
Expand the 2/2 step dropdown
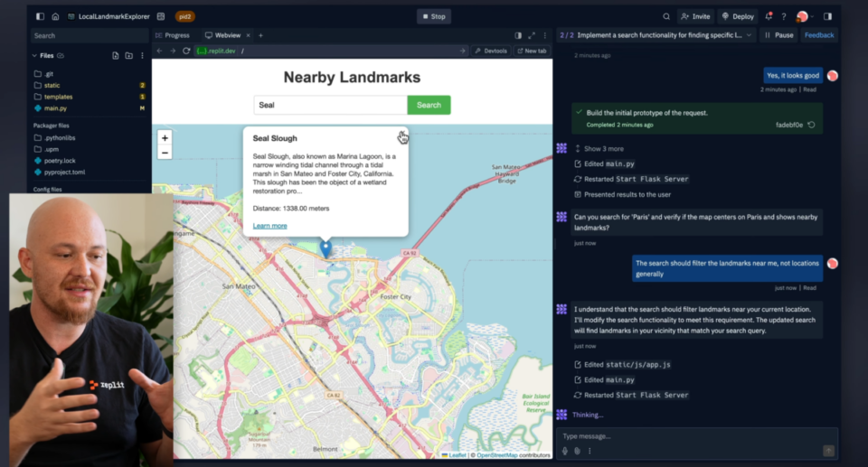pyautogui.click(x=749, y=35)
